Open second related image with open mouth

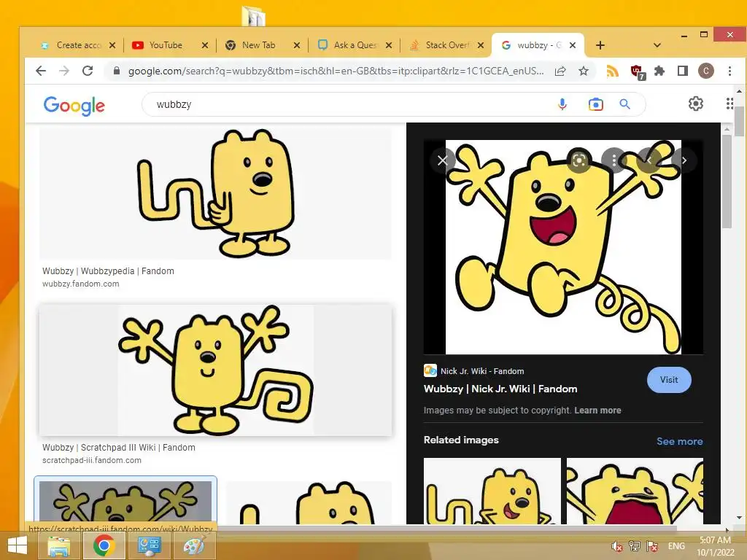635,491
